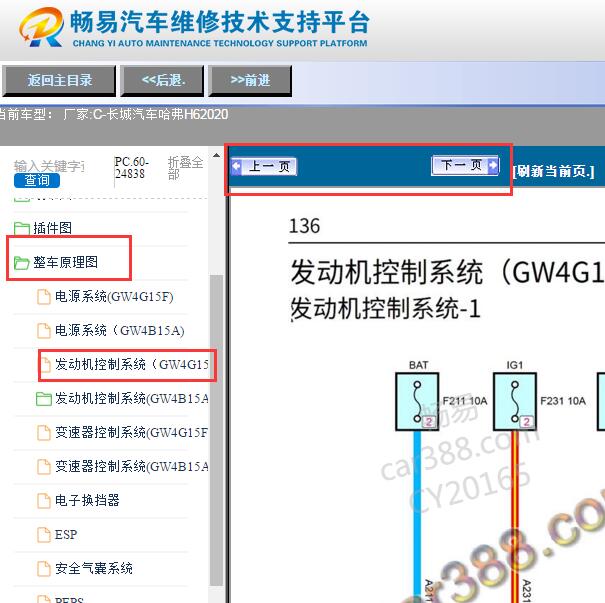Viewport: 605px width, 603px height.
Task: Click the PC.60-24838 text
Action: (131, 167)
